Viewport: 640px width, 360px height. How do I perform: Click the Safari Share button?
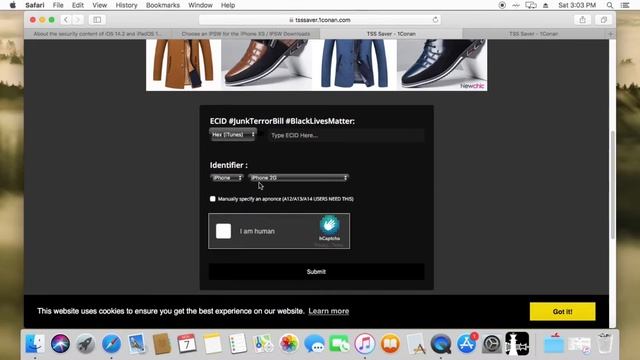coord(582,20)
